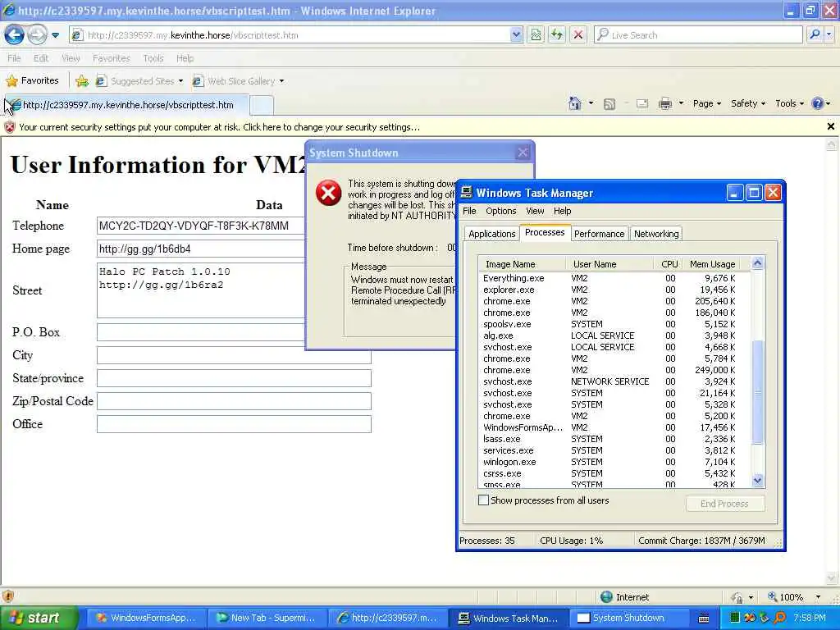840x630 pixels.
Task: Click the Home icon in command bar
Action: tap(575, 103)
